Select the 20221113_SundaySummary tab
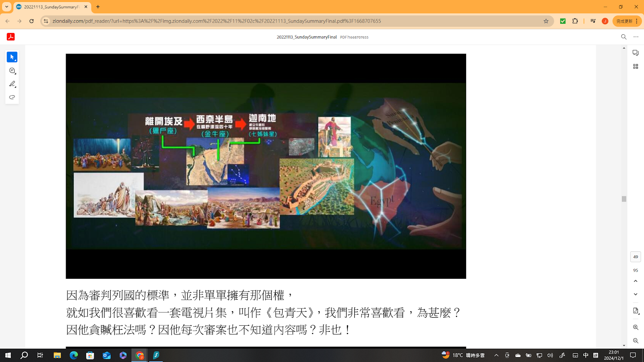644x362 pixels. point(52,7)
